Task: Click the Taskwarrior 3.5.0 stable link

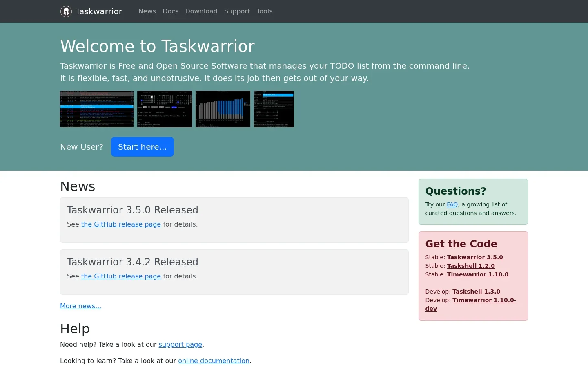Action: pos(475,257)
